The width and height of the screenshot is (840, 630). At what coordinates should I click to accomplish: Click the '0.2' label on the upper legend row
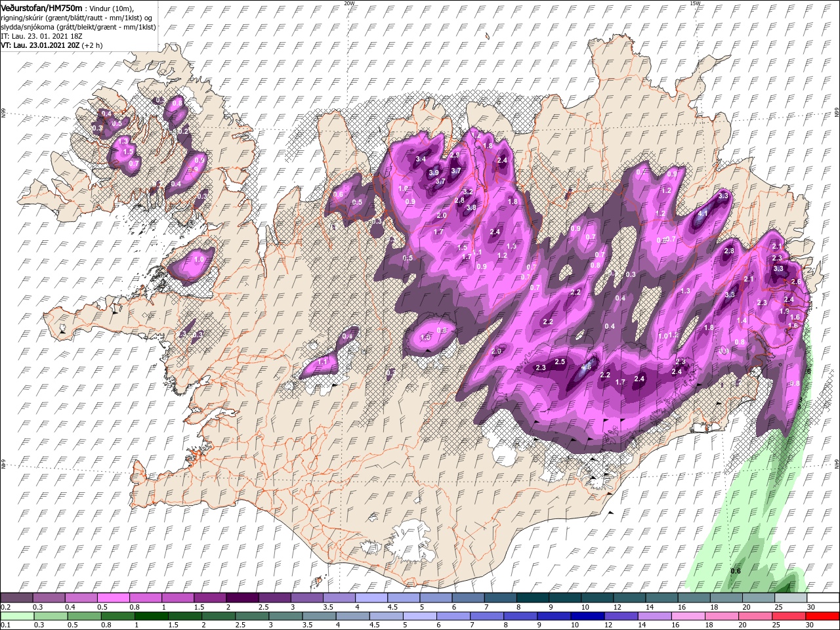click(x=5, y=606)
